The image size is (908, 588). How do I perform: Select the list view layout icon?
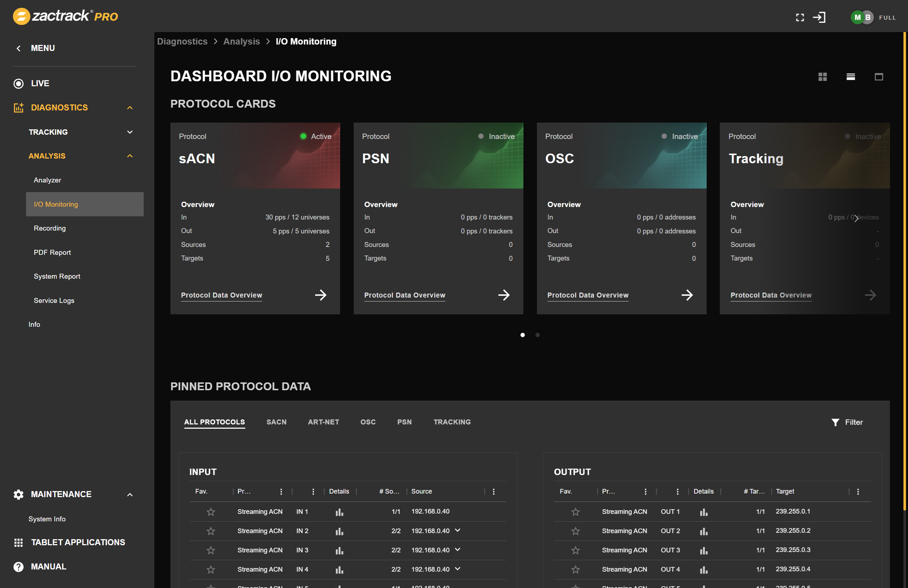pyautogui.click(x=851, y=77)
